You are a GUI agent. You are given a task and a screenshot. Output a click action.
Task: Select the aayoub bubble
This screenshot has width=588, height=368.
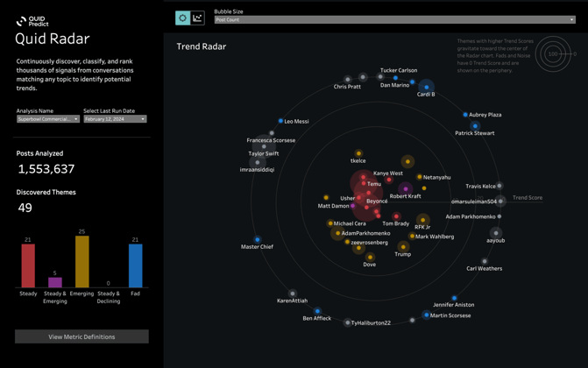pos(496,233)
